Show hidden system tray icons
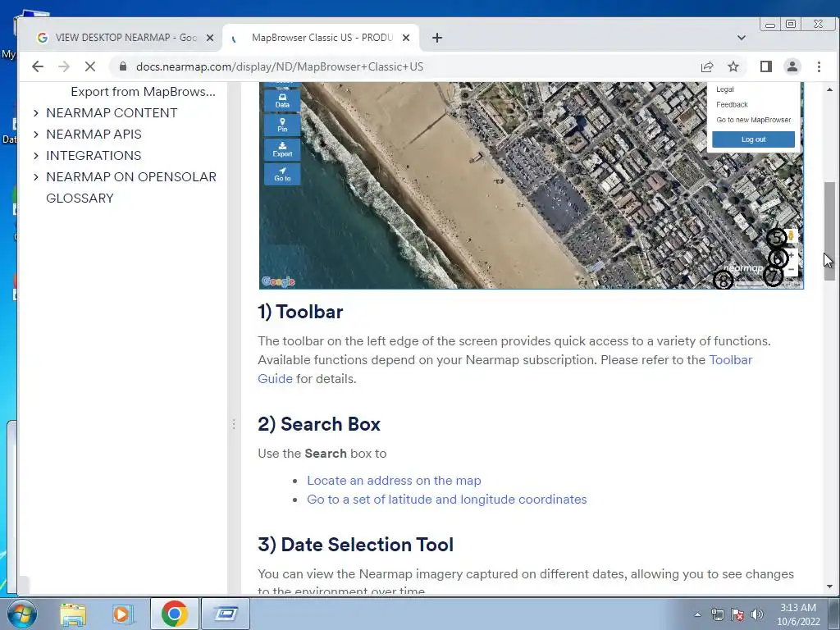The width and height of the screenshot is (840, 630). 697,614
